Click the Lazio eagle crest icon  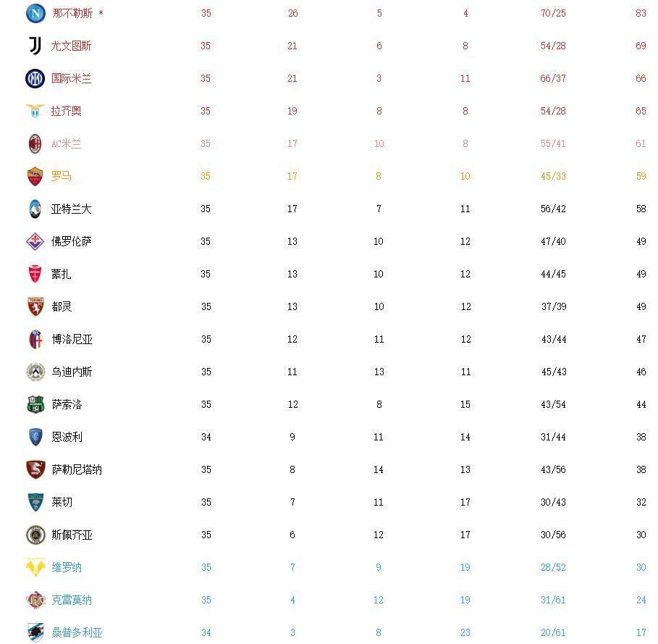point(35,111)
